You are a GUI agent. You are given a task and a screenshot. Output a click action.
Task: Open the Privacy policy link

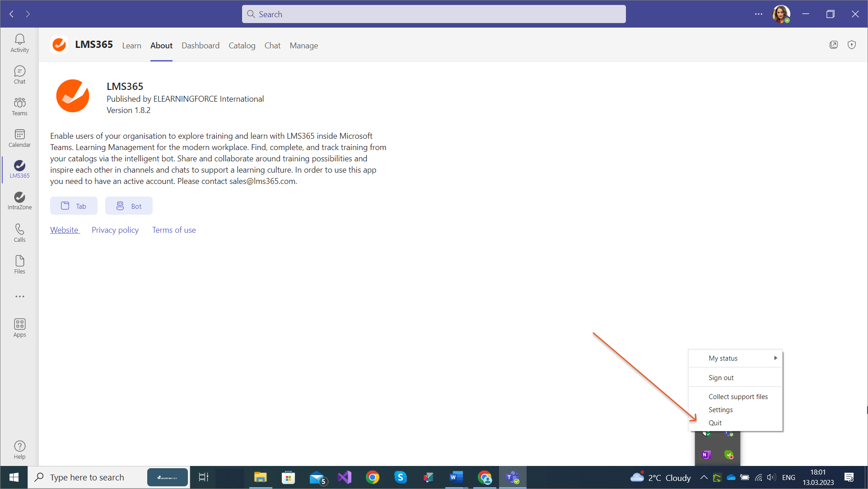point(115,230)
